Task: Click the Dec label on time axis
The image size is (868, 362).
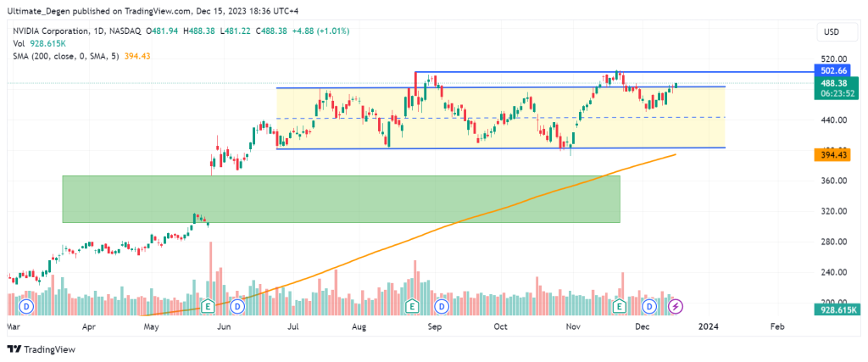Action: click(641, 326)
